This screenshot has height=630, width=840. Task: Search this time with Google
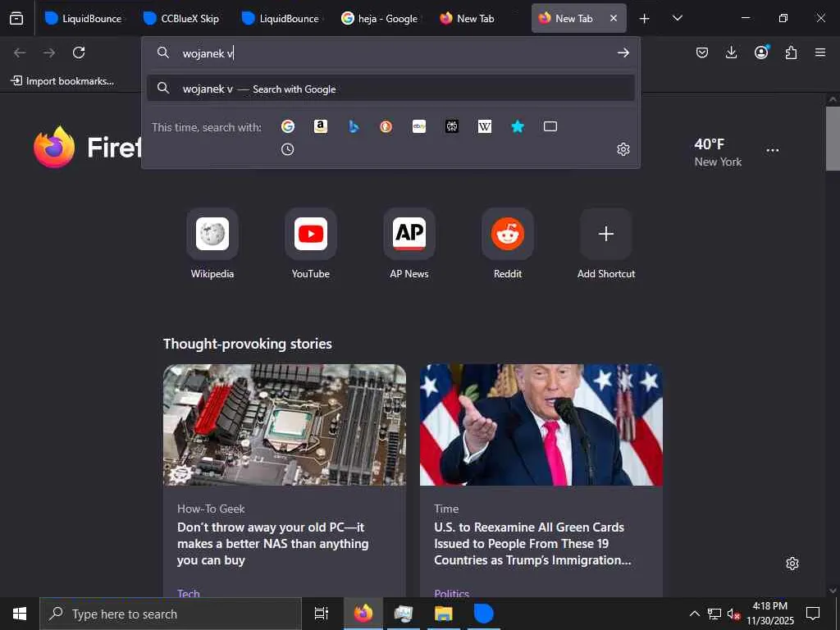[x=288, y=126]
